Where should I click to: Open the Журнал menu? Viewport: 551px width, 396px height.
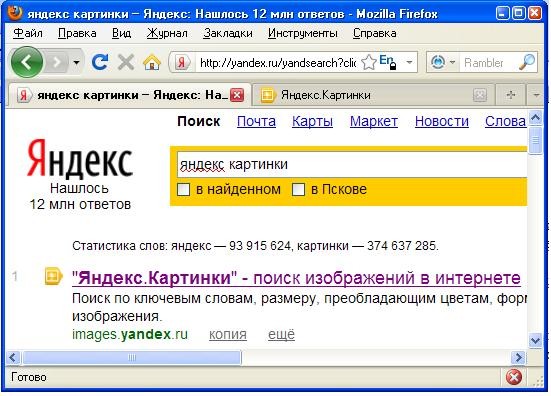(167, 33)
